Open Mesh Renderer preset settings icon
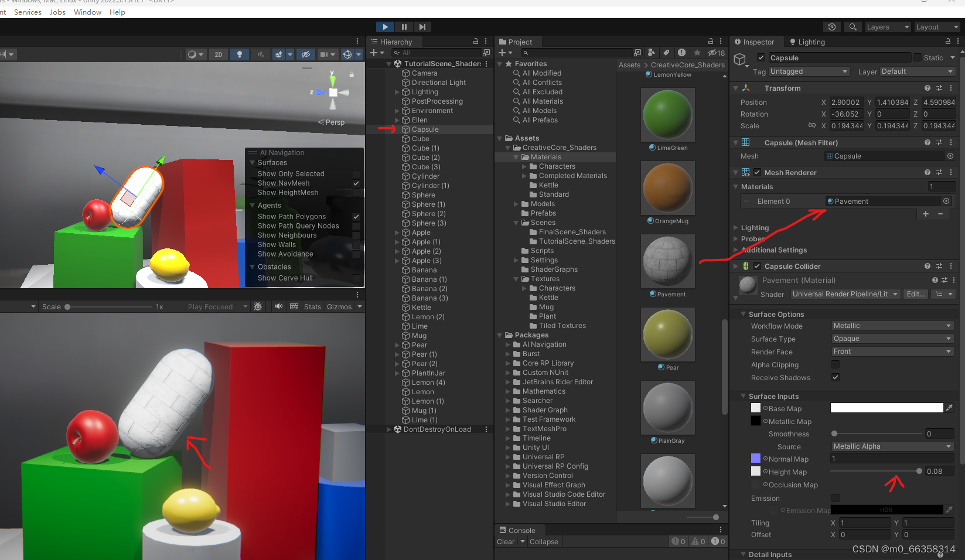 [x=939, y=172]
